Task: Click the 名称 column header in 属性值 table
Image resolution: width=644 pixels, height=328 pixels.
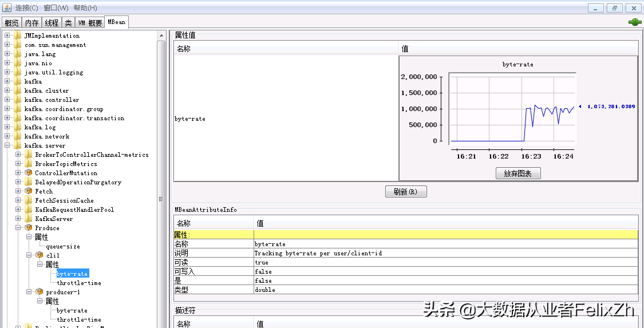Action: point(286,49)
